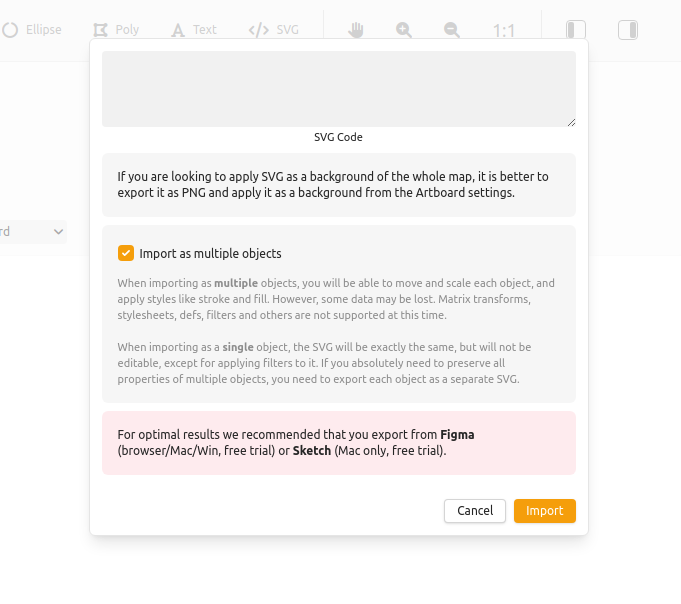This screenshot has height=604, width=681.
Task: Click the Figma recommendation notice
Action: (338, 442)
